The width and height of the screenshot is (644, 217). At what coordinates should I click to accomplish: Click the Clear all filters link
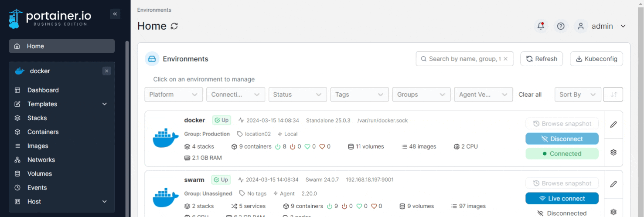530,95
